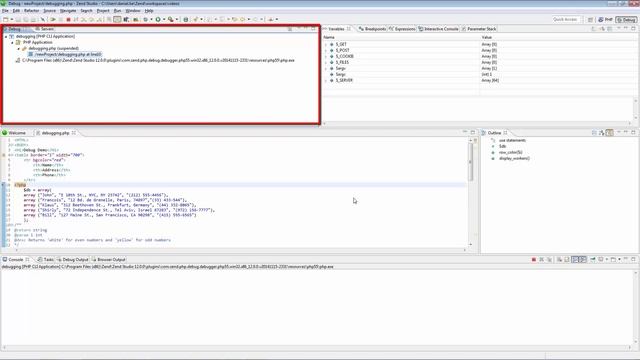This screenshot has width=640, height=360.
Task: Open the File menu
Action: coord(5,11)
